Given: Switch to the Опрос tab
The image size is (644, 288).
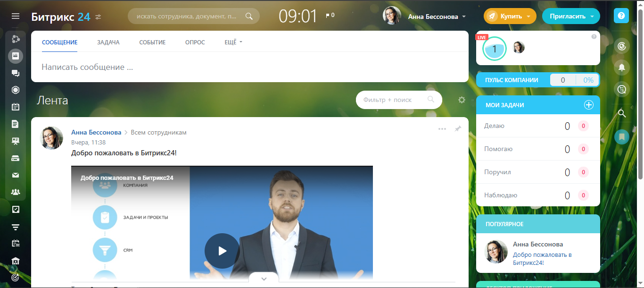Looking at the screenshot, I should point(195,42).
